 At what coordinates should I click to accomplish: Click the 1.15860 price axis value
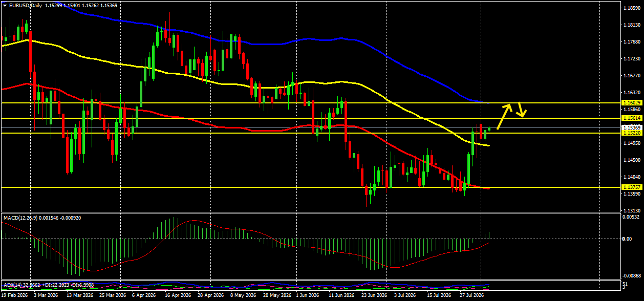632,110
